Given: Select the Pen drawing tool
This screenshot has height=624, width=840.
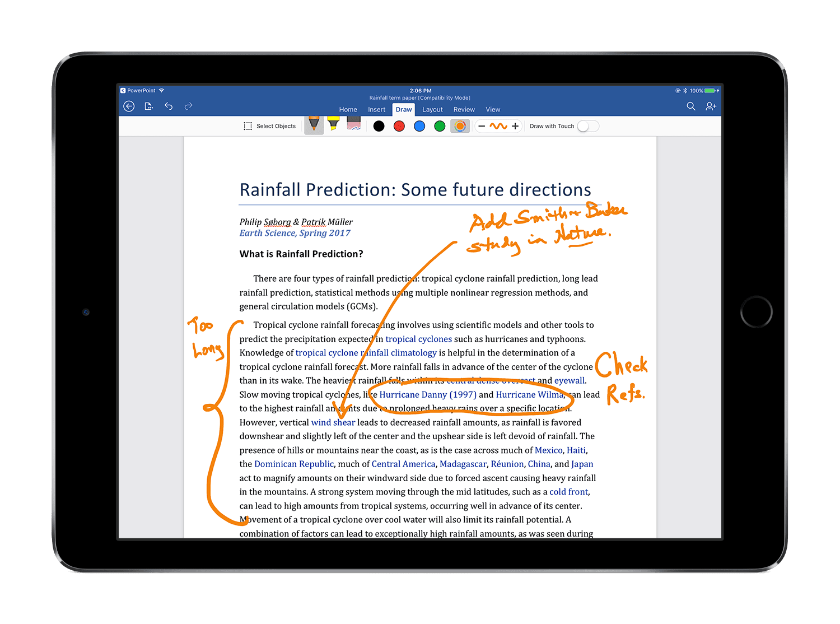Looking at the screenshot, I should coord(314,125).
